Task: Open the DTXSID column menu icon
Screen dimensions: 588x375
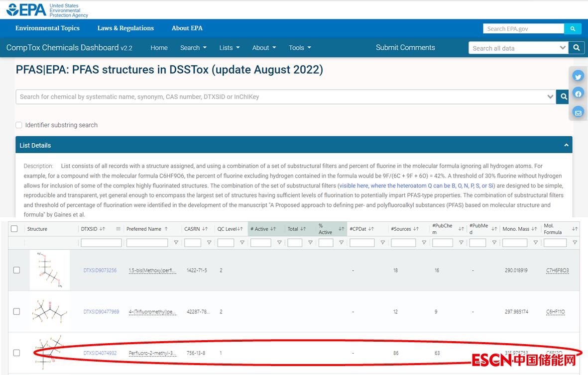Action: (x=118, y=229)
